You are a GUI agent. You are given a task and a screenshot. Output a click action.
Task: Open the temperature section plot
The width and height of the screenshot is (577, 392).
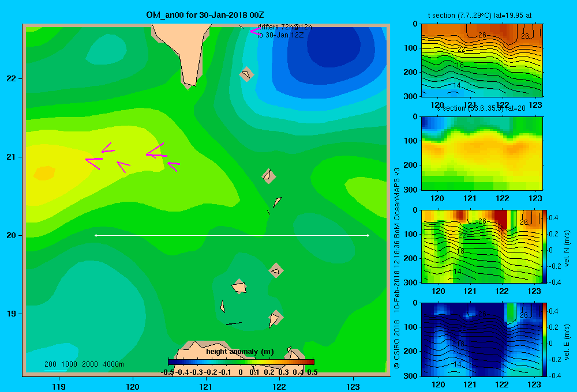coord(482,60)
